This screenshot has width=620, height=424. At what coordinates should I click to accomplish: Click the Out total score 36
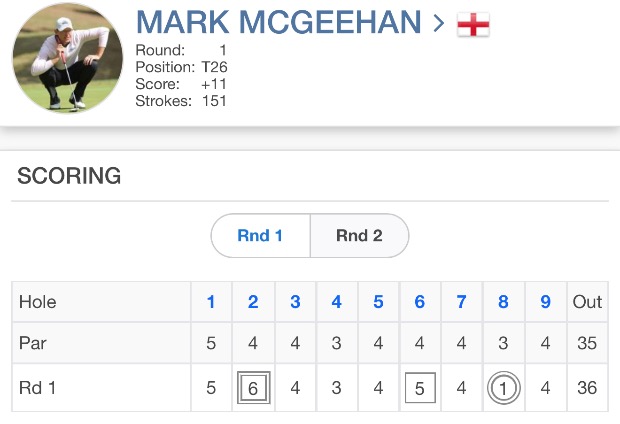click(587, 387)
